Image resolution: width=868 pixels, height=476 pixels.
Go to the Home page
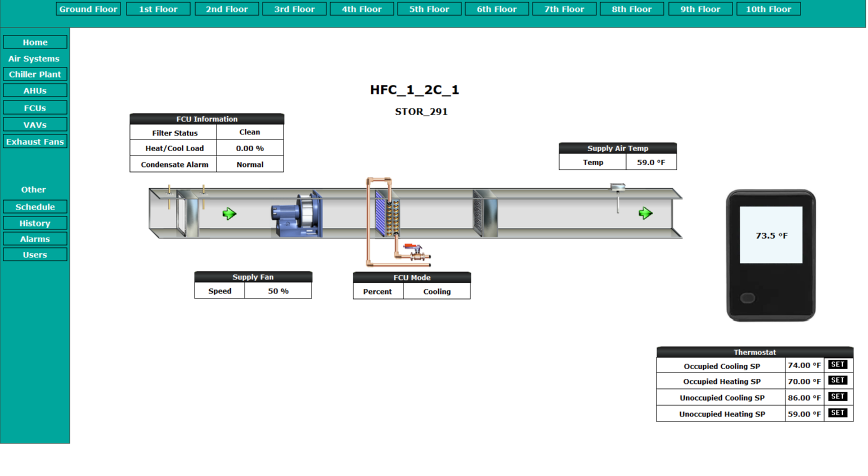pyautogui.click(x=35, y=42)
